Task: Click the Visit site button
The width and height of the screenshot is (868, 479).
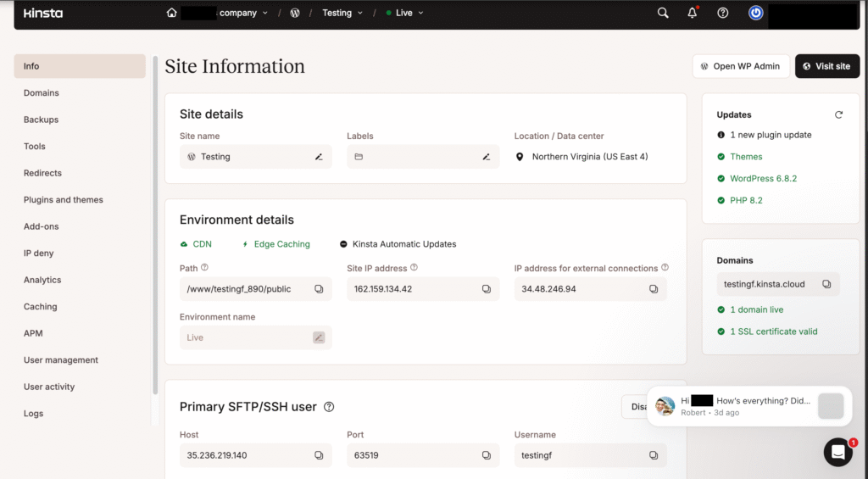Action: pos(826,66)
